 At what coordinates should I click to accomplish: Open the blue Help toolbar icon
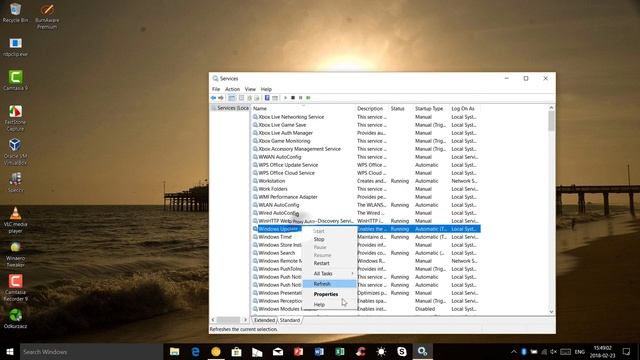click(x=267, y=98)
